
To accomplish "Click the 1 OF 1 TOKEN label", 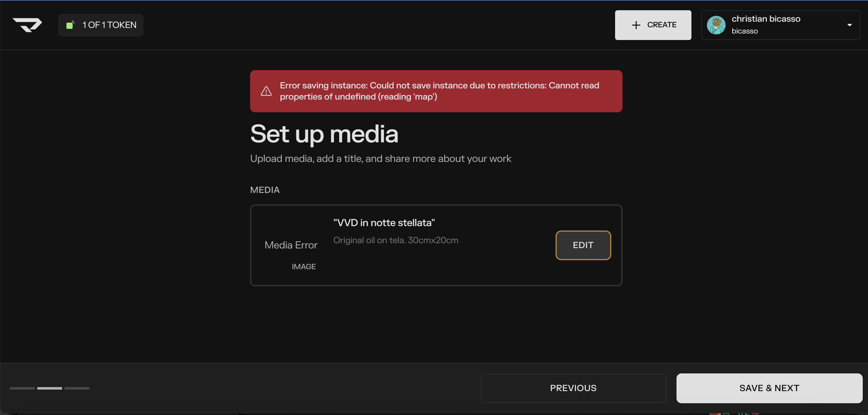I will tap(109, 25).
